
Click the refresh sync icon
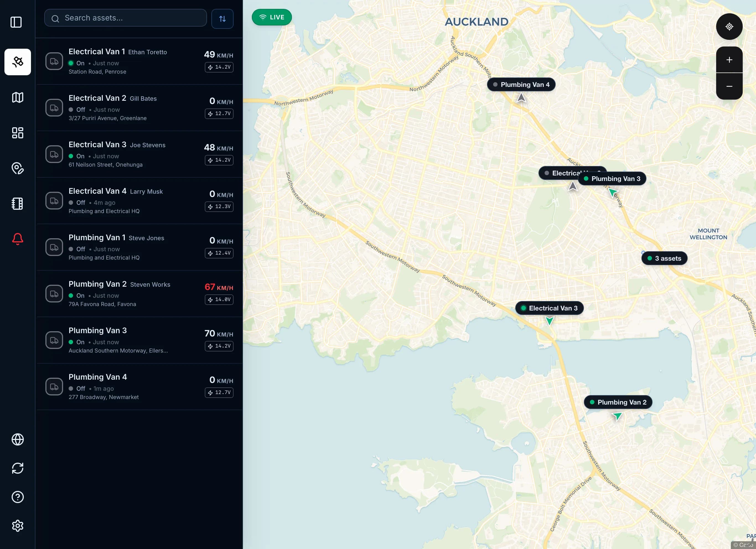coord(18,468)
